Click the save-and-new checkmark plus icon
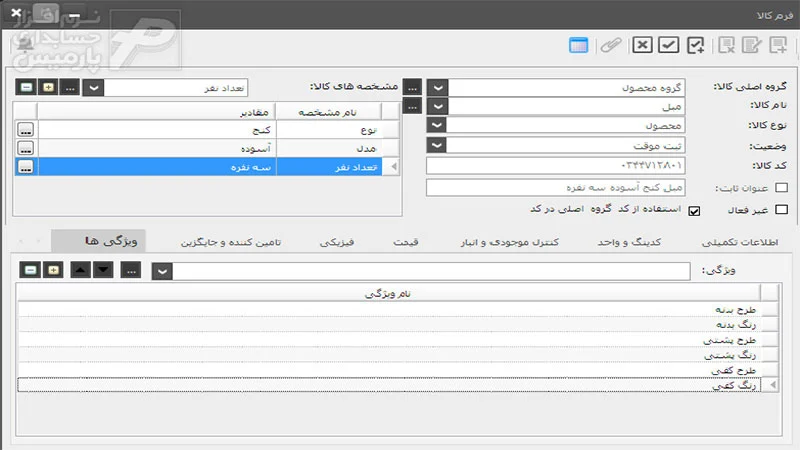Screen dimensions: 800x450 pos(695,45)
